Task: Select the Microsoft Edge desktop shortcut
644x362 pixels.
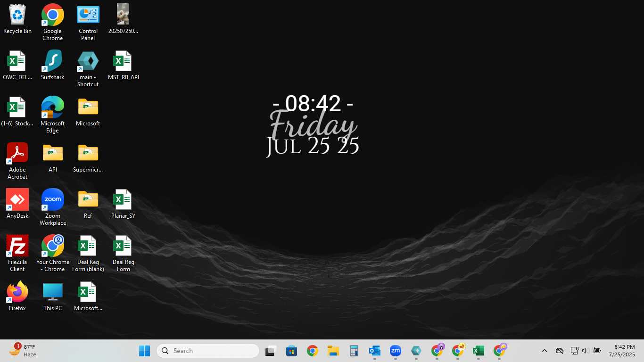Action: 53,115
